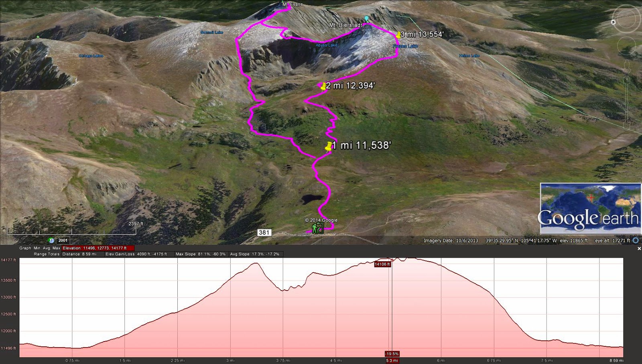The height and width of the screenshot is (364, 642).
Task: Click the yellow 2 mi placemark pin
Action: [323, 85]
